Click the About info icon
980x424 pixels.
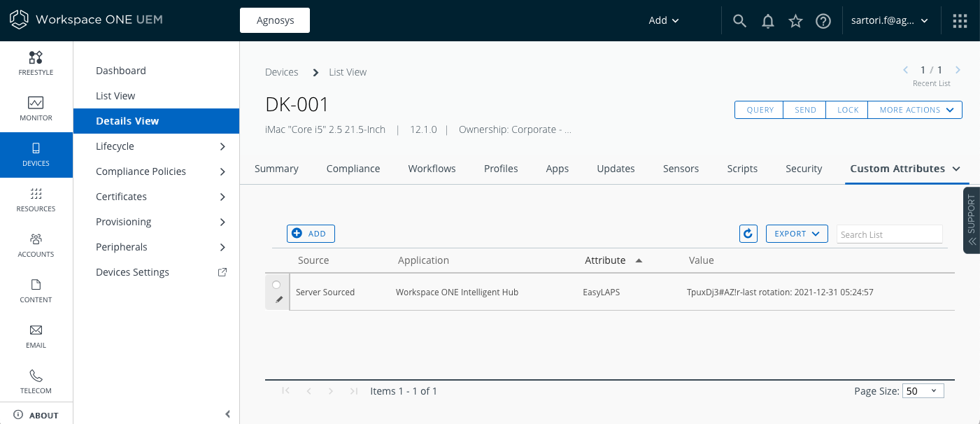[18, 414]
